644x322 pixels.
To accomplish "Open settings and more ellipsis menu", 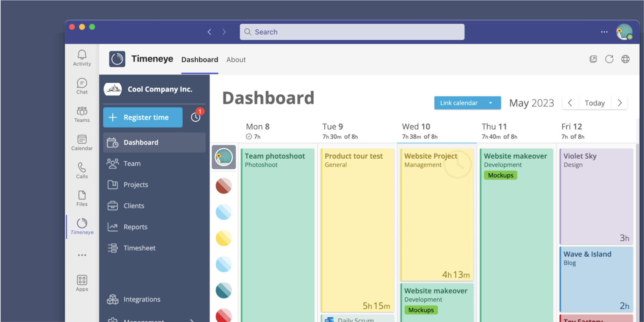I will point(604,32).
